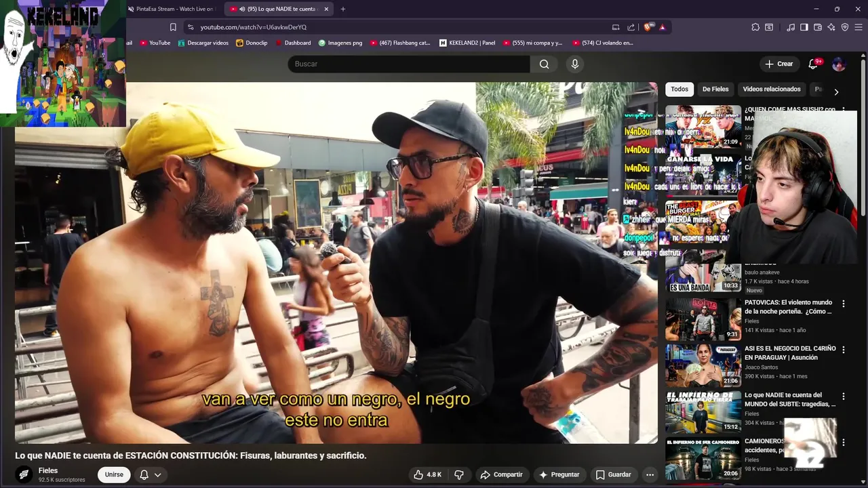
Task: Open Camioneros video thumbnail 20:06
Action: coord(703,457)
